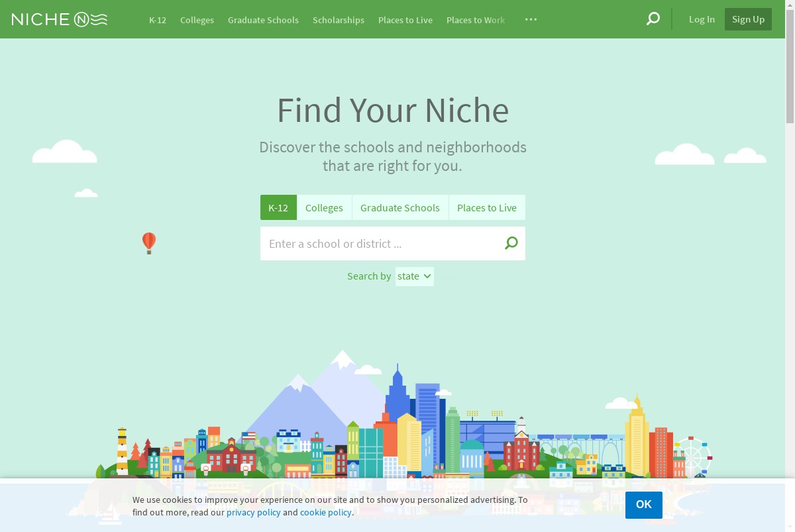Viewport: 795px width, 532px height.
Task: Click the Niche logo in the header
Action: point(60,19)
